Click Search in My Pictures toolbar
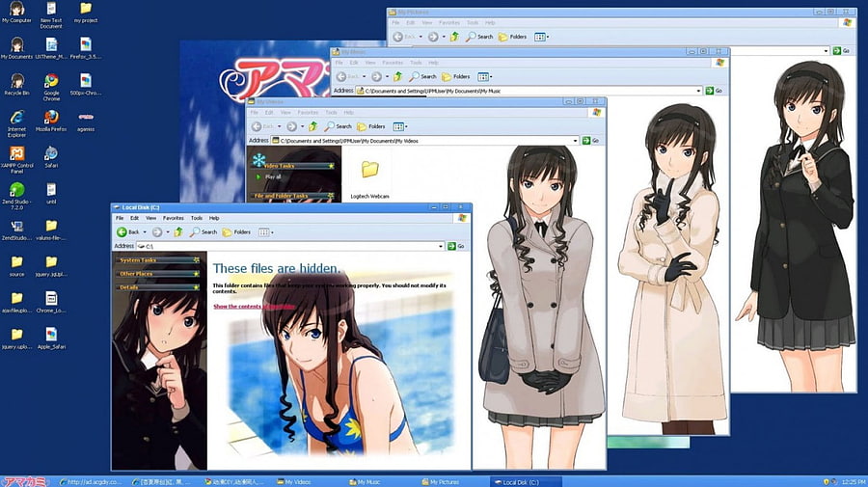868x487 pixels. (479, 37)
